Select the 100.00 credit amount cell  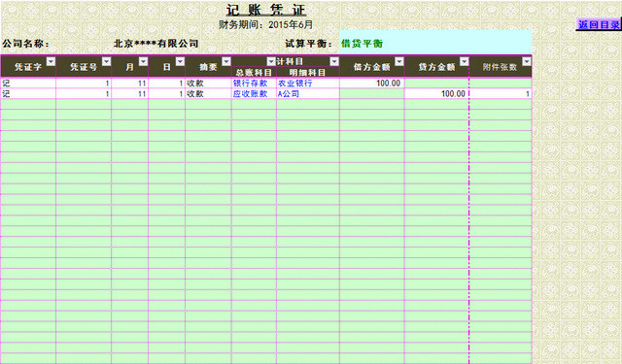[x=436, y=94]
